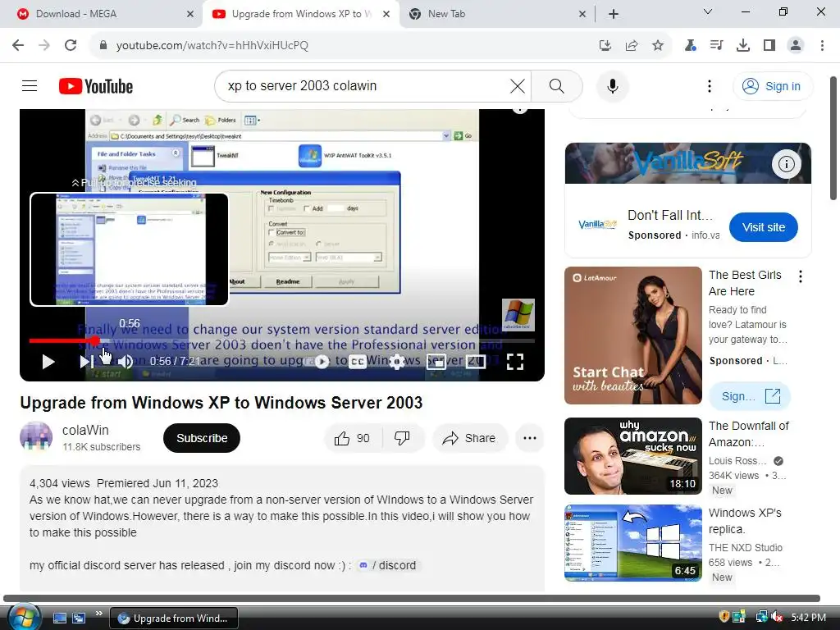
Task: Clear the search box with the X
Action: click(517, 85)
